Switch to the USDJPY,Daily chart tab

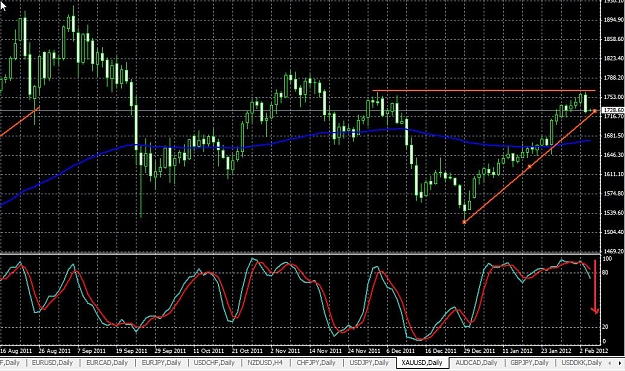point(369,363)
